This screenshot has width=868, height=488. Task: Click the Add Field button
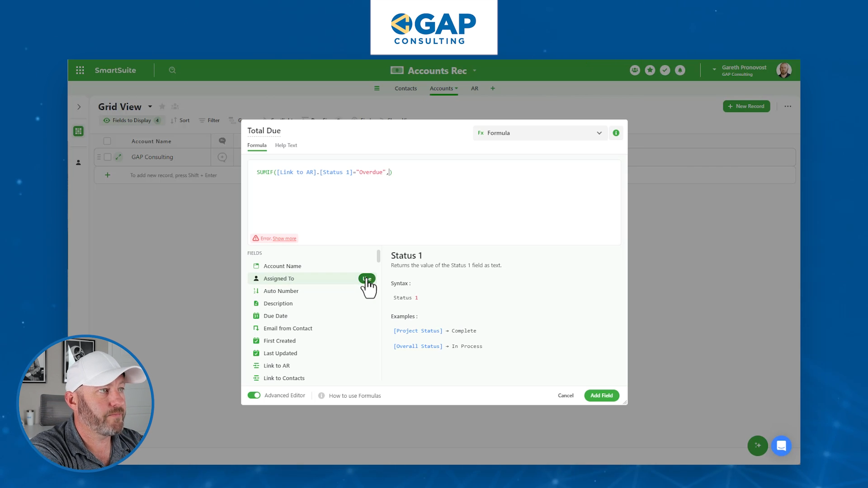[x=601, y=395]
